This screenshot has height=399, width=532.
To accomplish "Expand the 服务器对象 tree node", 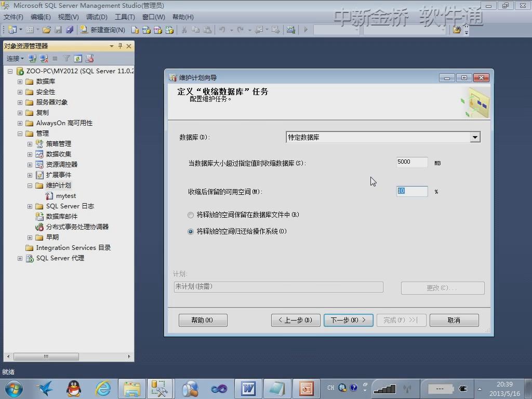I will point(20,102).
